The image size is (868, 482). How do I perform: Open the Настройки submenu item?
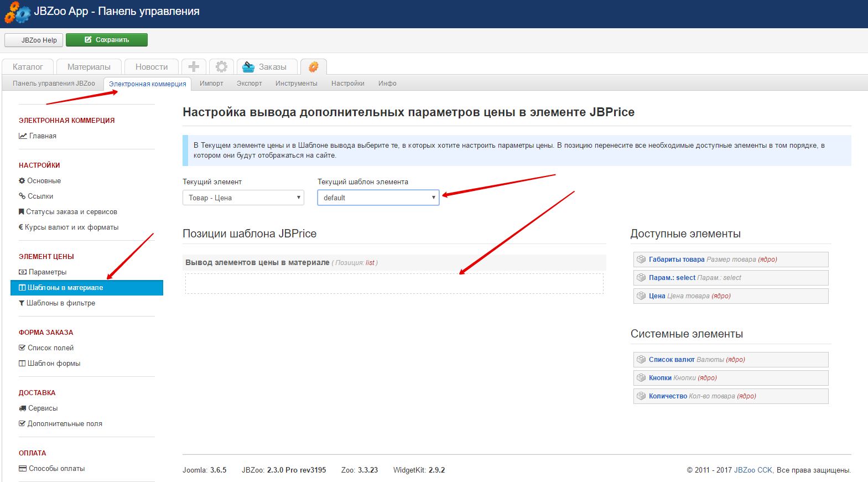click(x=348, y=84)
